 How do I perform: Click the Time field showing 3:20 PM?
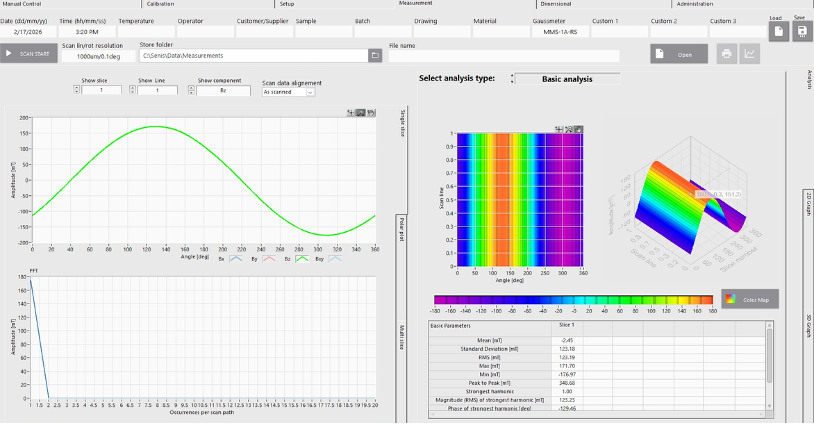[87, 32]
